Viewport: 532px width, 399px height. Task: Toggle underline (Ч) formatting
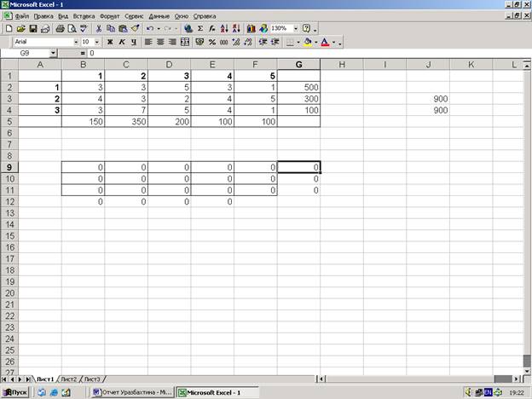[x=134, y=42]
